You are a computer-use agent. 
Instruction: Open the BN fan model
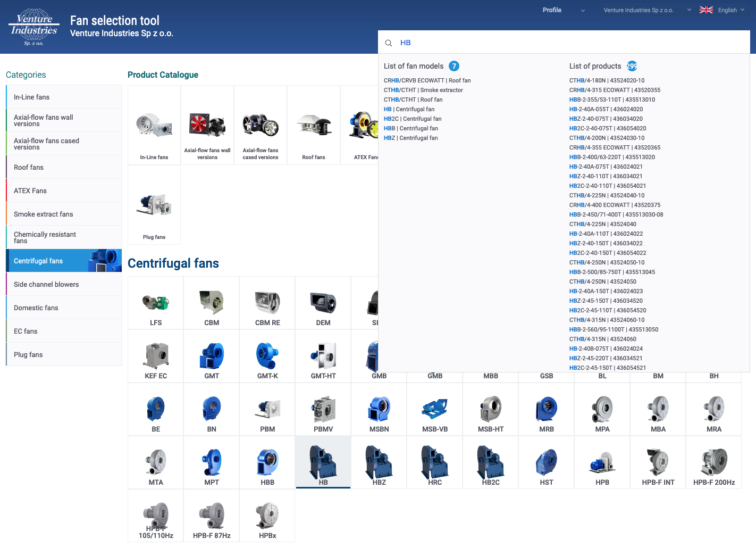(x=212, y=409)
